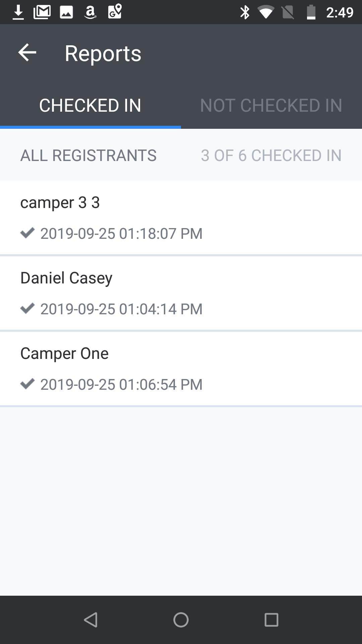This screenshot has width=362, height=644.
Task: Open the ALL REGISTRANTS filter
Action: tap(88, 155)
